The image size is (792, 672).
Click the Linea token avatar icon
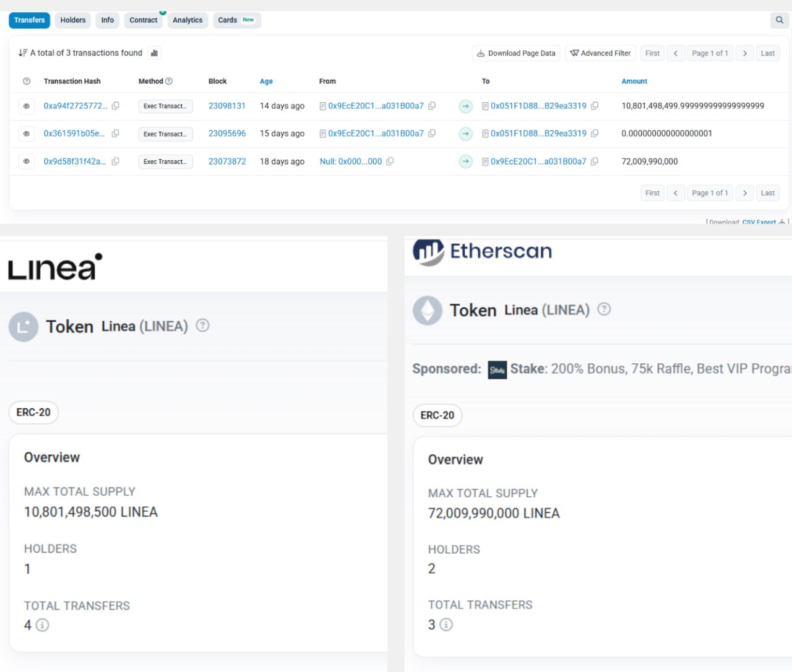click(x=24, y=327)
